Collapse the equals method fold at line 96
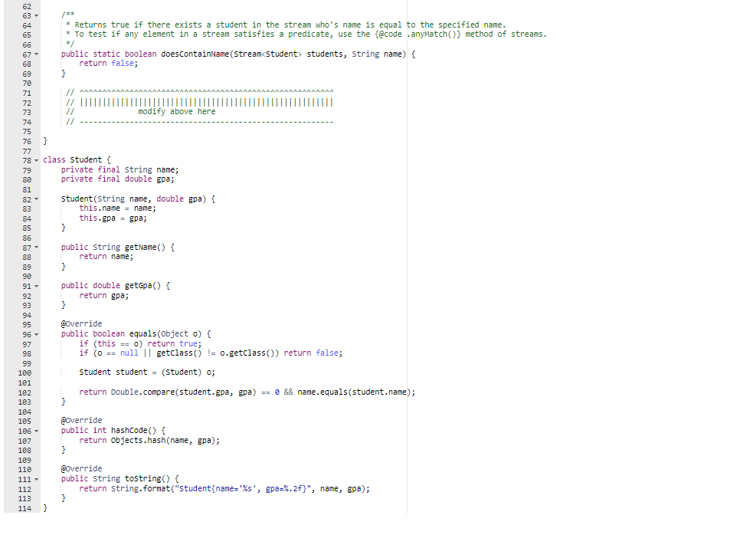 coord(36,334)
